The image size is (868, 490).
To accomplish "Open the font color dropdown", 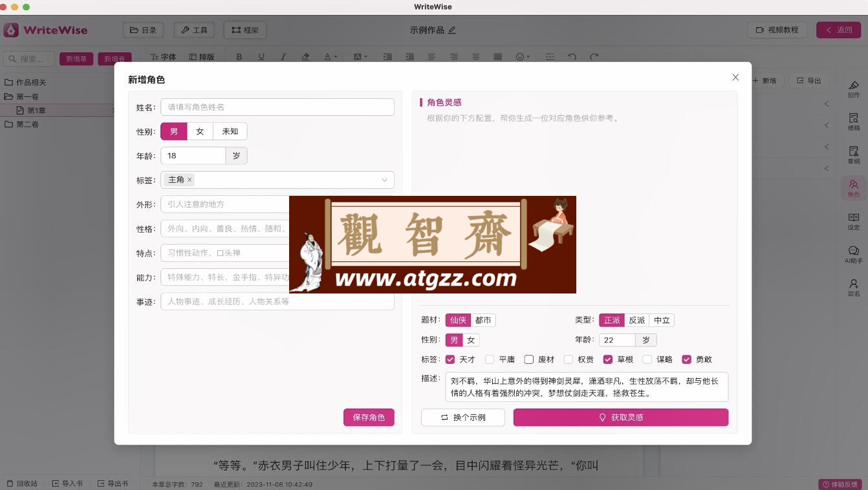I will pos(331,57).
